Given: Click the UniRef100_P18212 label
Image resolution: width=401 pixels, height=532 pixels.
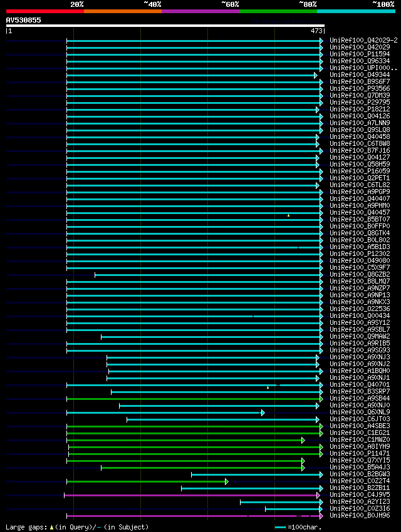Looking at the screenshot, I should click(360, 110).
